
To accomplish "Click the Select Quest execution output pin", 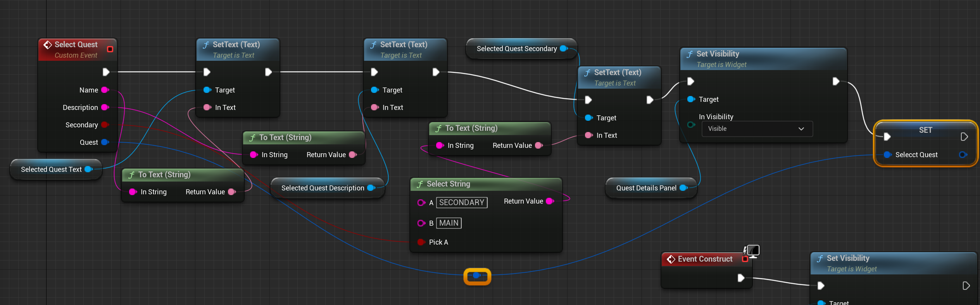I will [x=106, y=72].
